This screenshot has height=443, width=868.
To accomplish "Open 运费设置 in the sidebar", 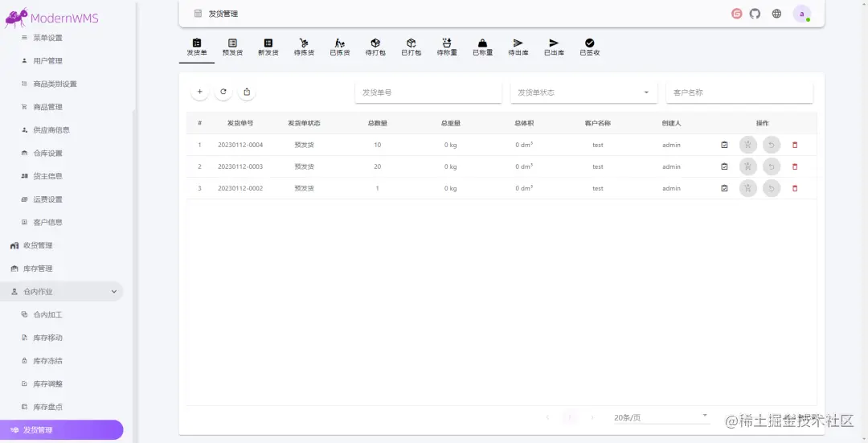I will 47,199.
